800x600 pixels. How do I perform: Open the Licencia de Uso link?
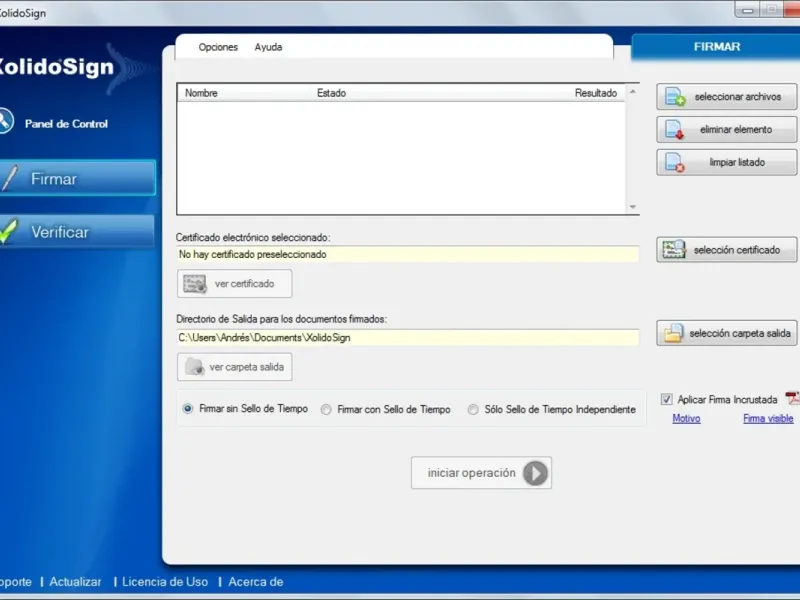(165, 582)
